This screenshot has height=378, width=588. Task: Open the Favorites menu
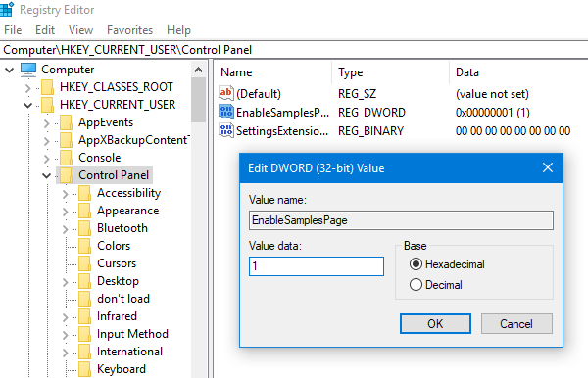[x=129, y=30]
